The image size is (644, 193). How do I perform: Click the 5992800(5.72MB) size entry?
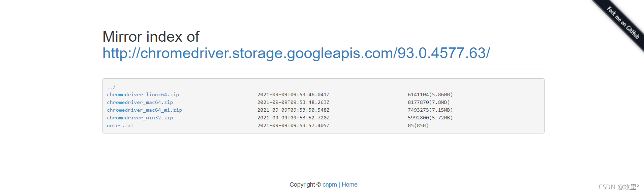(430, 118)
